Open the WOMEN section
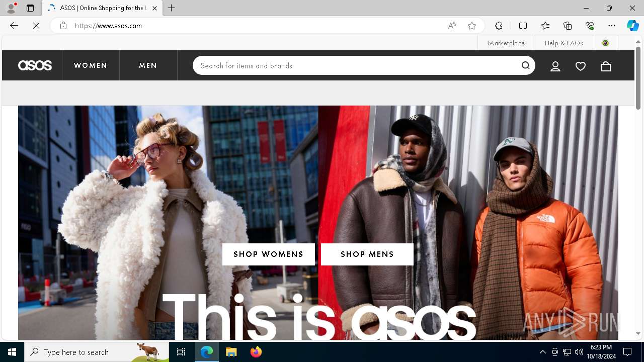The height and width of the screenshot is (362, 644). pos(91,65)
